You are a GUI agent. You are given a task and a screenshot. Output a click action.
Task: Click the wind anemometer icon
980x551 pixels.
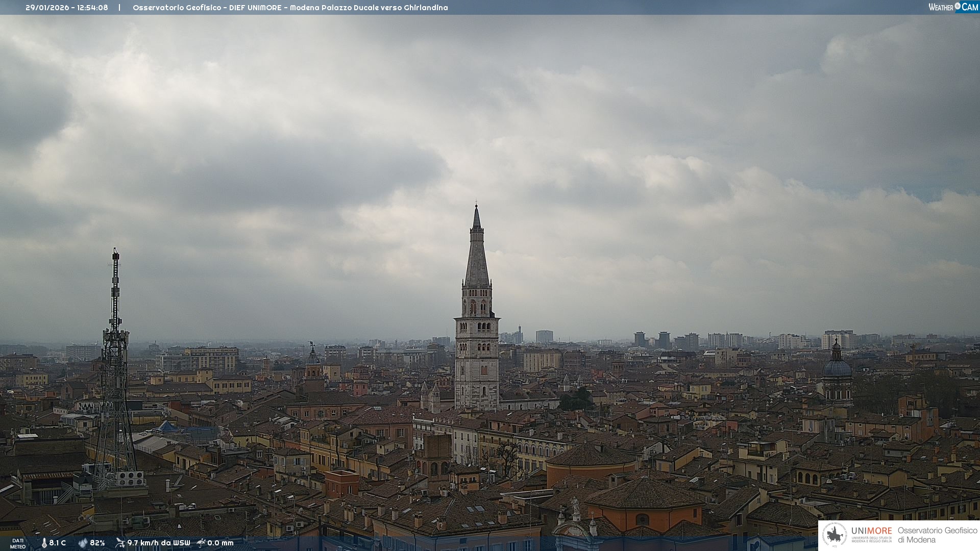(120, 543)
